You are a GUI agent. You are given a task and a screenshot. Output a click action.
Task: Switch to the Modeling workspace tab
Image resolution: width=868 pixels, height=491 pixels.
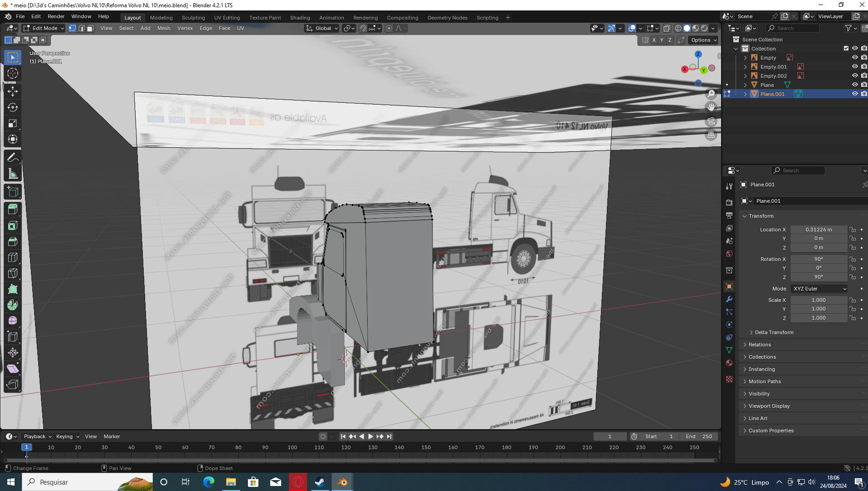pyautogui.click(x=161, y=18)
